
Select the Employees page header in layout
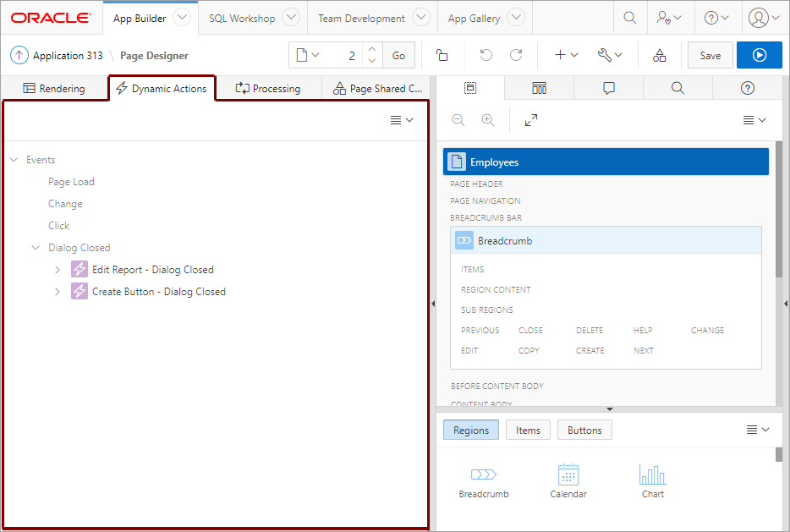point(606,162)
